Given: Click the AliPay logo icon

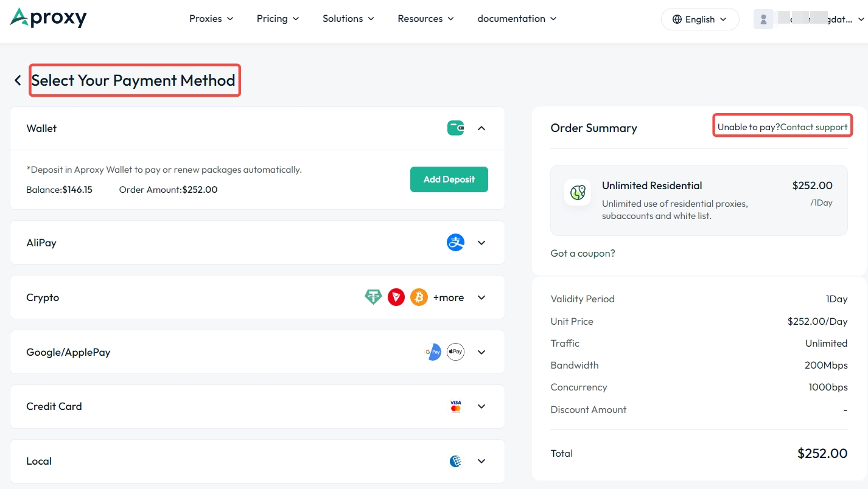Looking at the screenshot, I should pos(455,243).
